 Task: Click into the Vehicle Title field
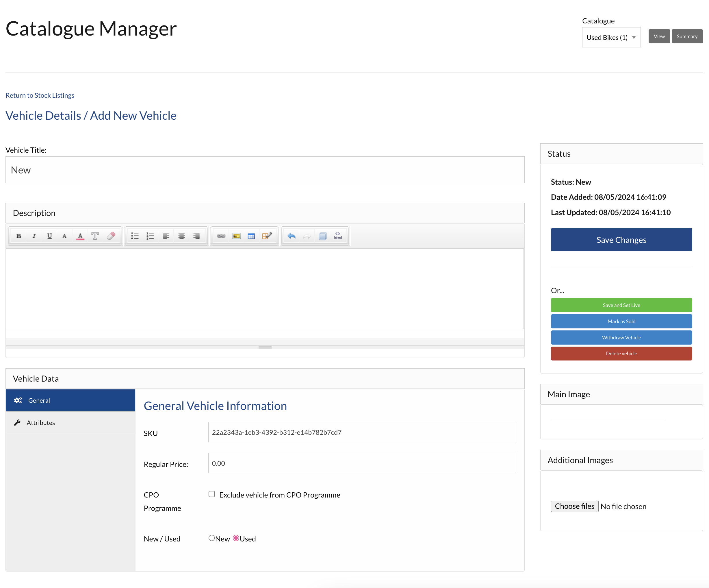pos(265,170)
